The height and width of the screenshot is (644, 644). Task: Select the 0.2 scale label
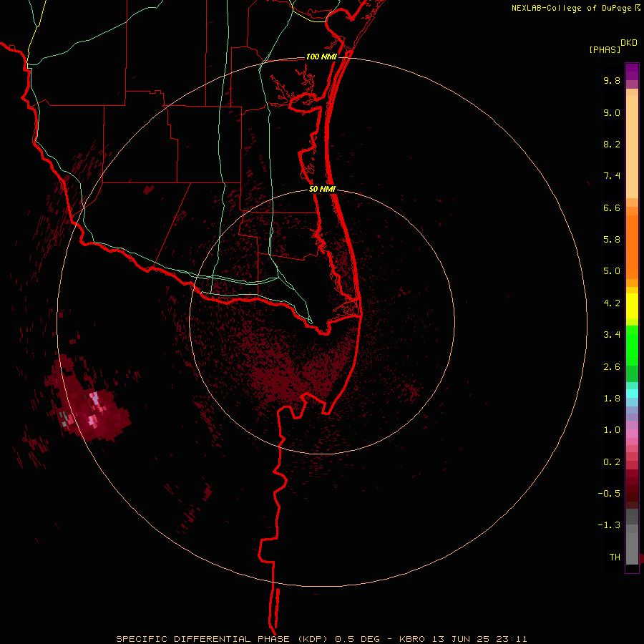tap(612, 462)
